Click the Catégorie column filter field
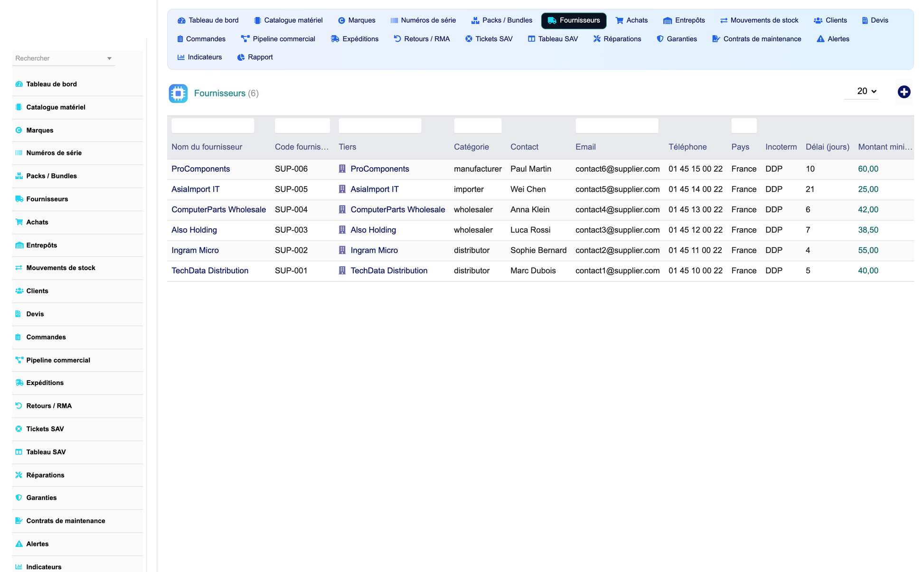This screenshot has width=924, height=572. coord(477,126)
